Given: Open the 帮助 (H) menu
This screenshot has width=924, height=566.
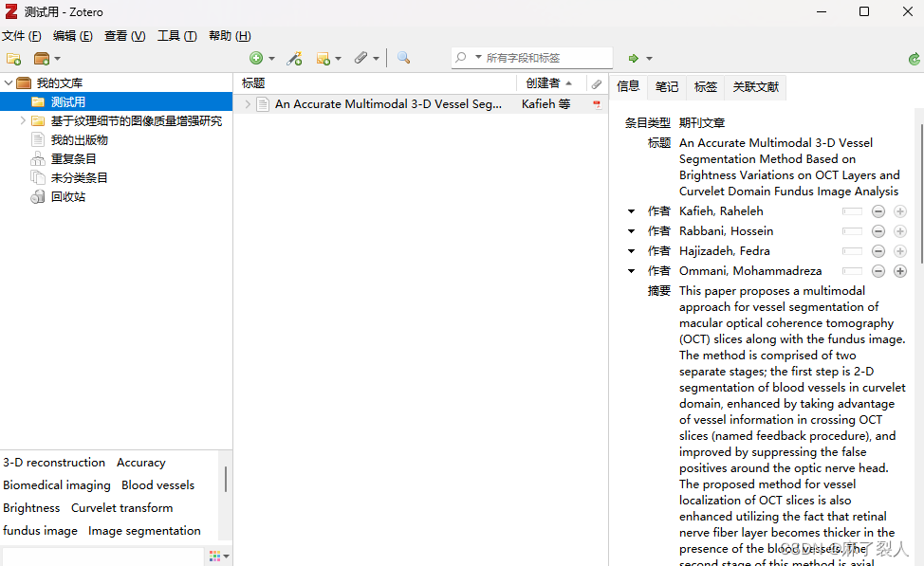Looking at the screenshot, I should [x=230, y=36].
